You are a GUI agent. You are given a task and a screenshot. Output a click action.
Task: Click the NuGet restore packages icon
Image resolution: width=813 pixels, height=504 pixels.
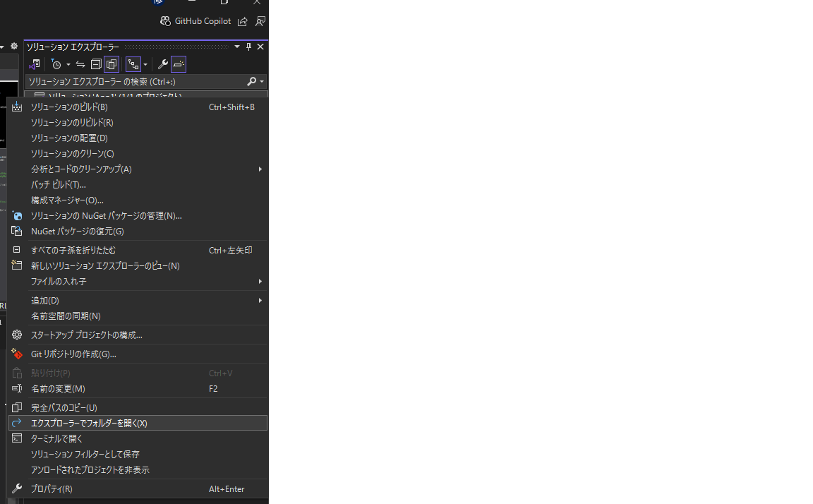tap(17, 231)
